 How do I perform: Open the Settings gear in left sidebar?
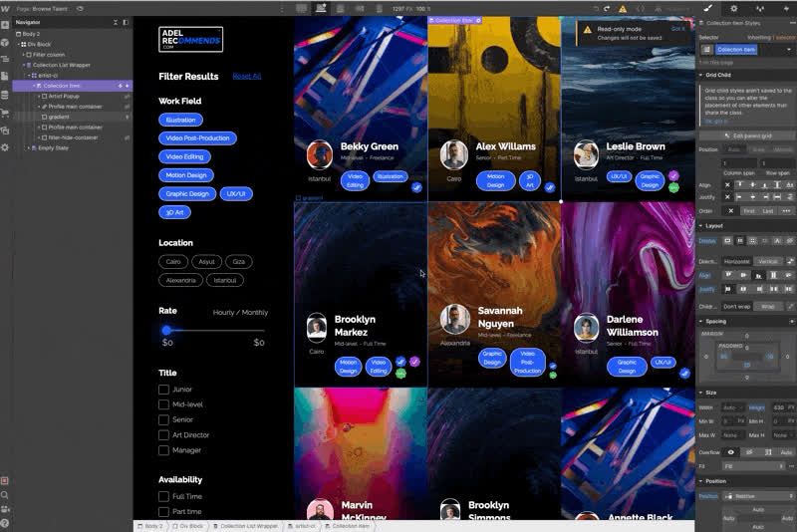[6, 146]
